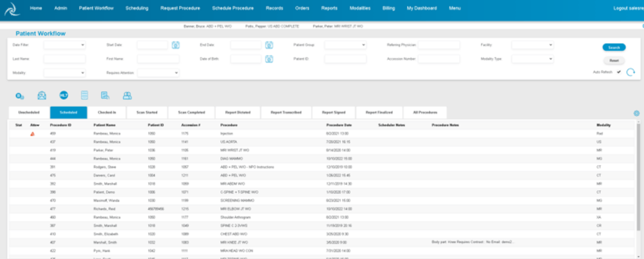Click the First Name input field

coord(158,59)
